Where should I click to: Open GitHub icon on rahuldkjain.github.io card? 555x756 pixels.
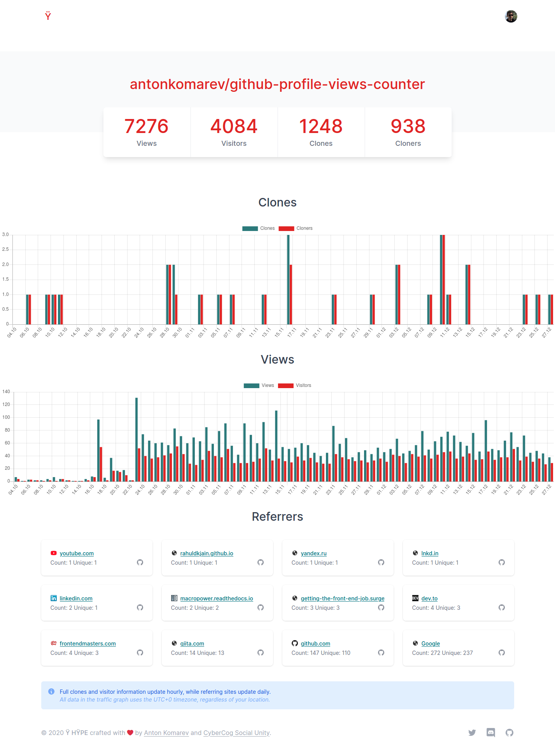click(x=261, y=562)
